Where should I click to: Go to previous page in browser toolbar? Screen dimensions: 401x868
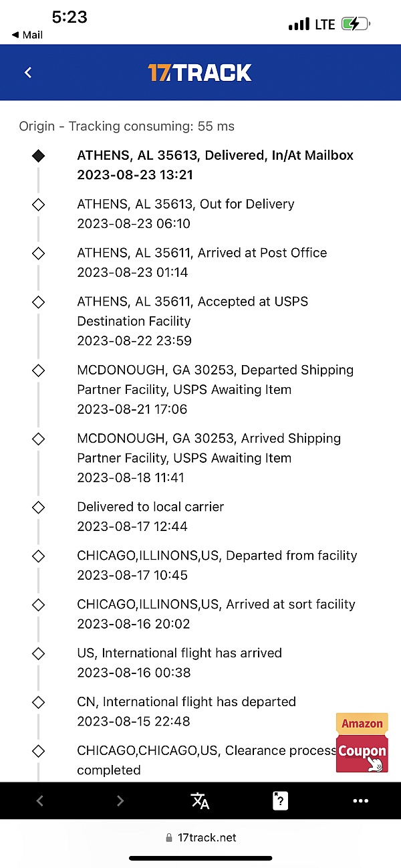click(x=39, y=800)
